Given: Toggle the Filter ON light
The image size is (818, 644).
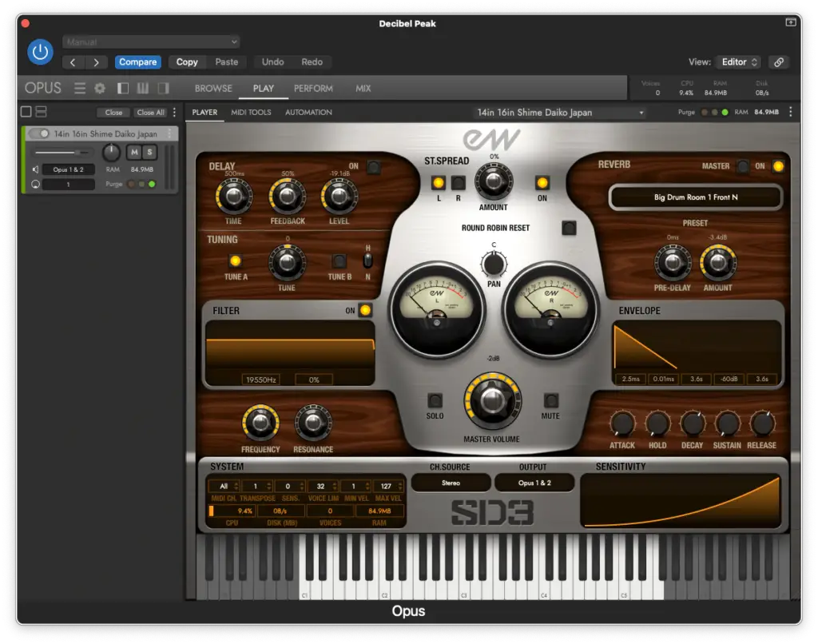Looking at the screenshot, I should 365,311.
